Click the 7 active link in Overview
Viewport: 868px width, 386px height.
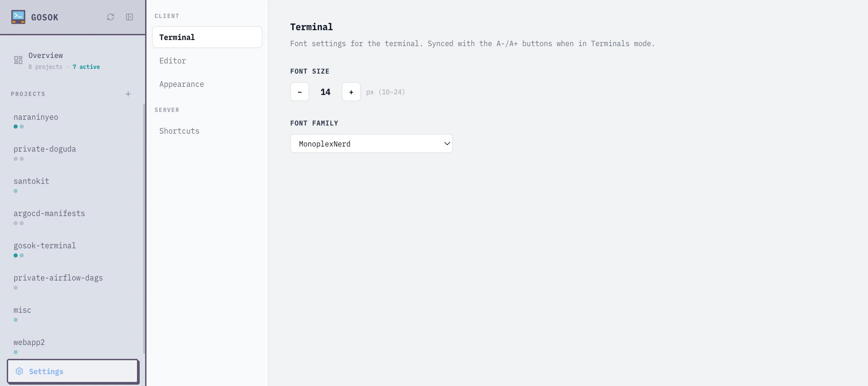(86, 67)
